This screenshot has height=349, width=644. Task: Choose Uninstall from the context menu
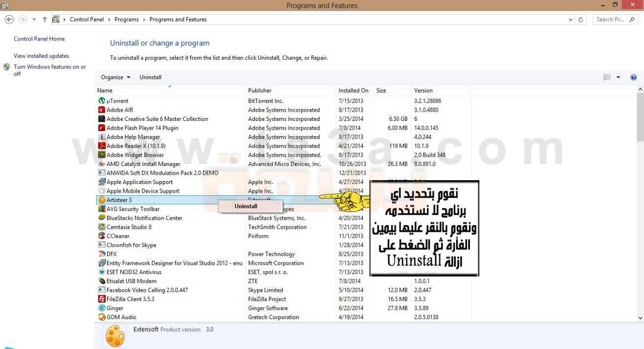245,206
